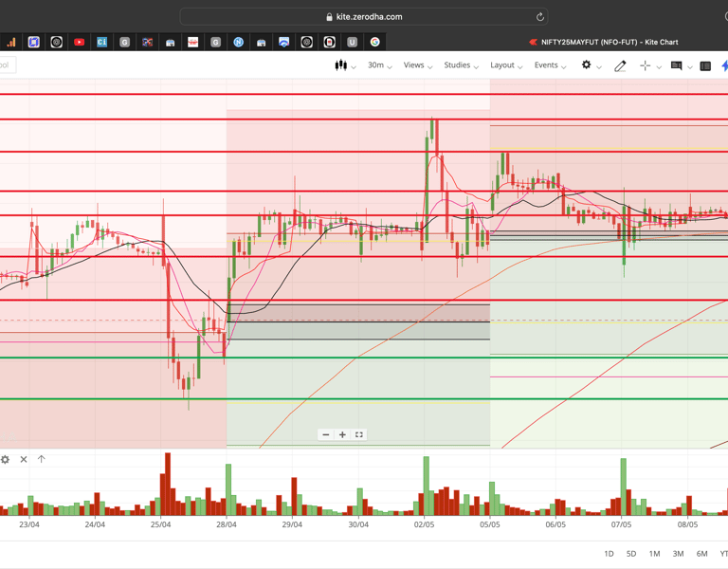Zoom out the chart with minus button
The height and width of the screenshot is (569, 728).
(x=326, y=434)
